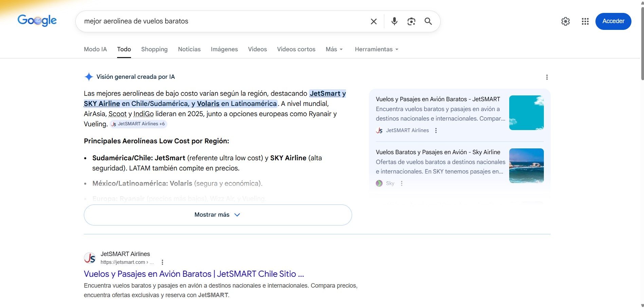Expand AI overview with Mostrar más
Screen dimensions: 644x308
point(218,215)
